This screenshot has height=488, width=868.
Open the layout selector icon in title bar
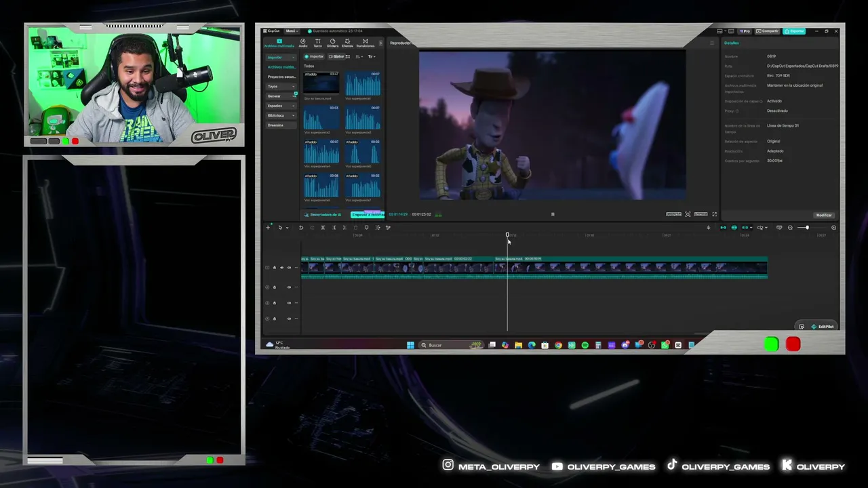(x=720, y=31)
